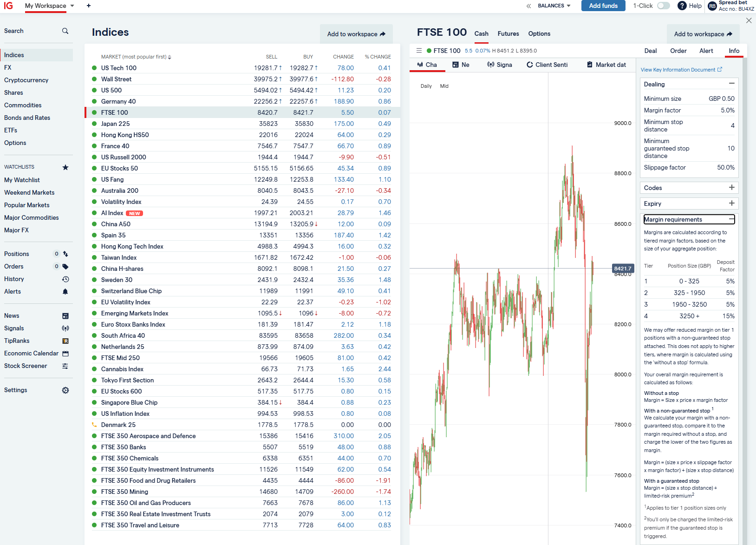
Task: Click the RB account avatar
Action: click(x=712, y=6)
